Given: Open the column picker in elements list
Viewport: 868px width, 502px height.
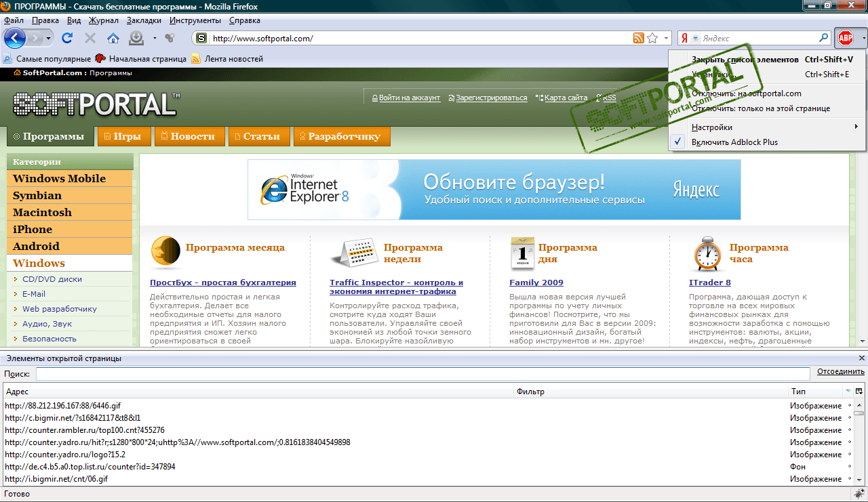Looking at the screenshot, I should 859,392.
